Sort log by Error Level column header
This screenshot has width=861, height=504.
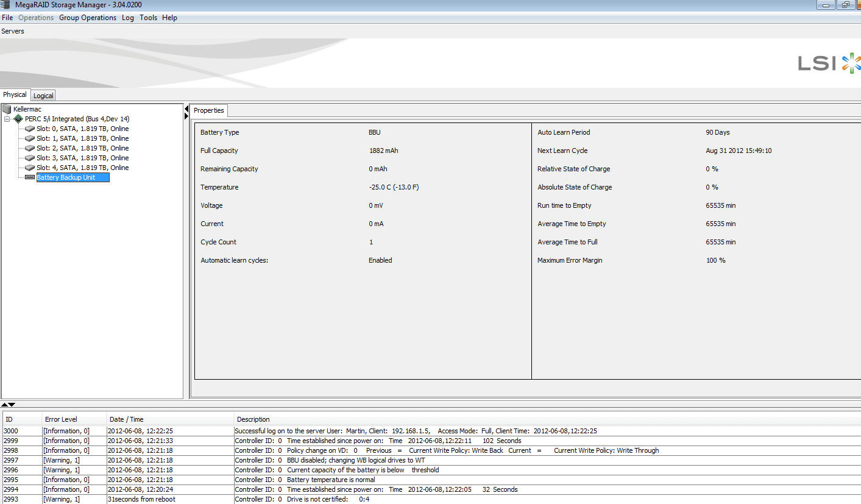coord(74,419)
